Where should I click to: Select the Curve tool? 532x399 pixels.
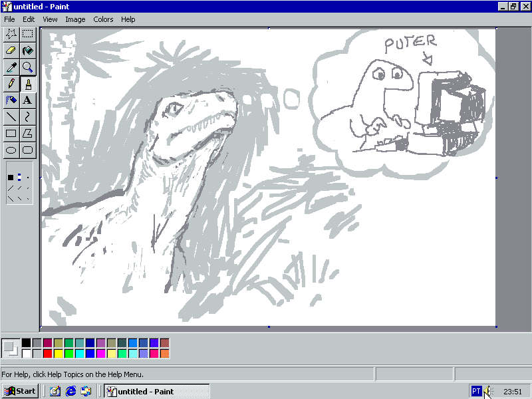click(27, 117)
